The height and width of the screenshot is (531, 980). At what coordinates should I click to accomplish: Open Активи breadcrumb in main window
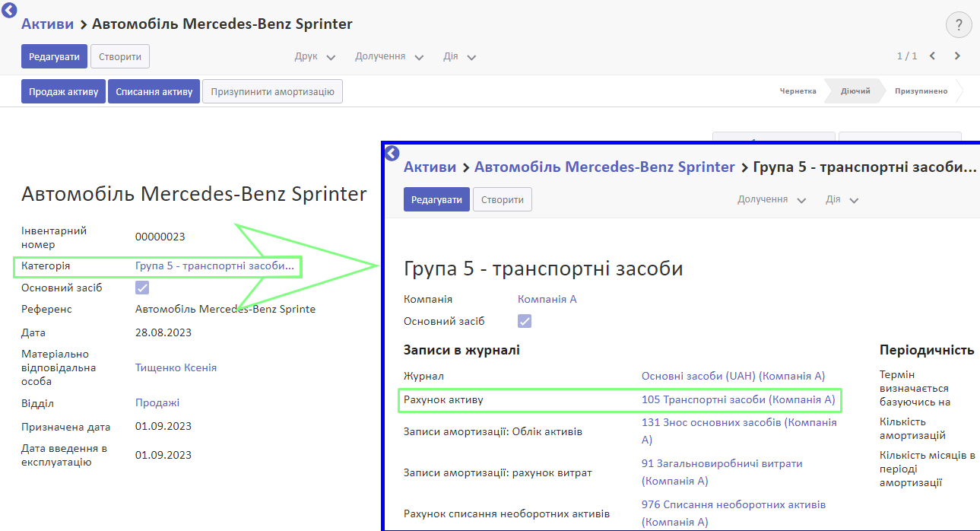click(47, 24)
